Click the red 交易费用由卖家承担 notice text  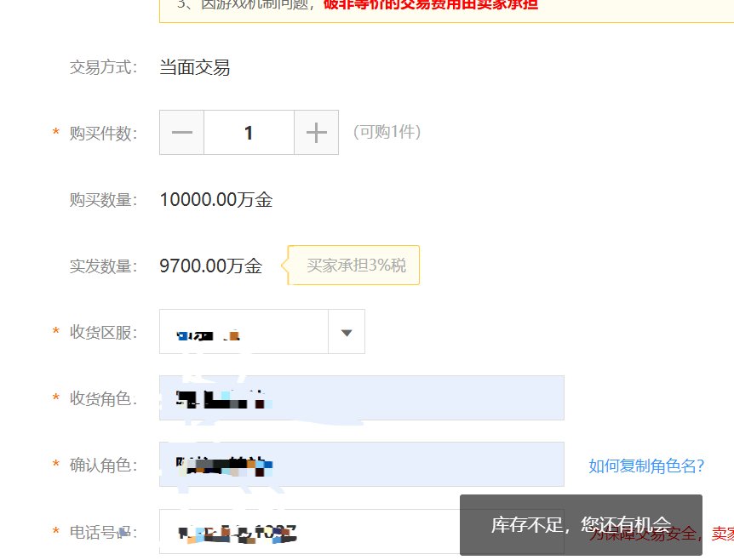pos(430,4)
